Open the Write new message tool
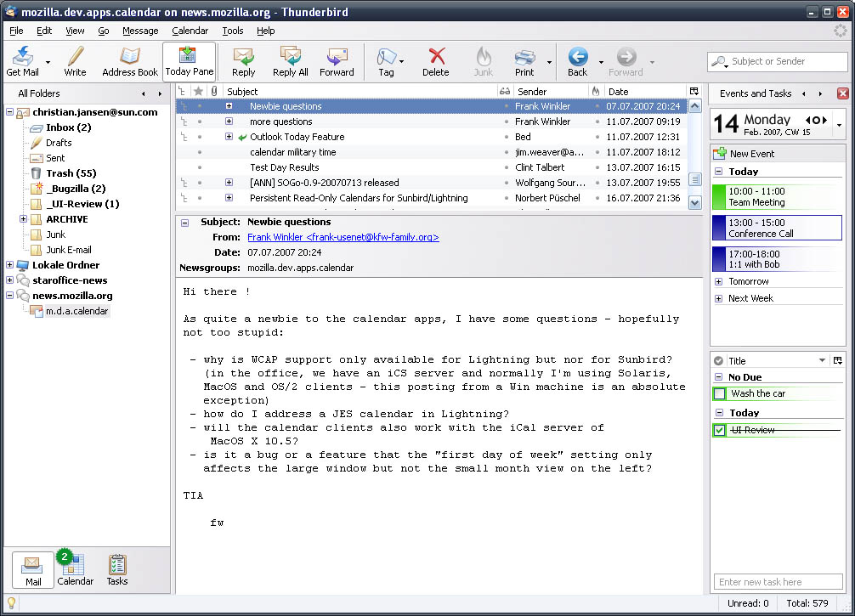 coord(75,60)
